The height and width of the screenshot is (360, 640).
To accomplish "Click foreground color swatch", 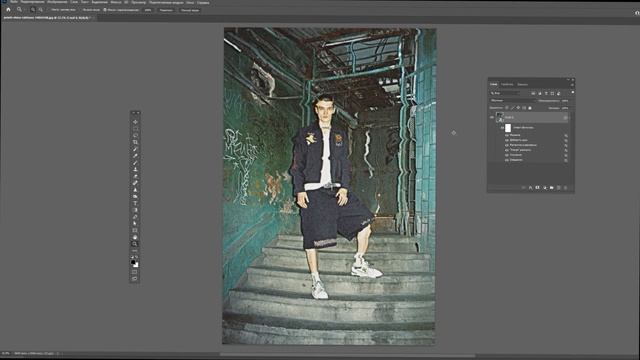I will (133, 262).
